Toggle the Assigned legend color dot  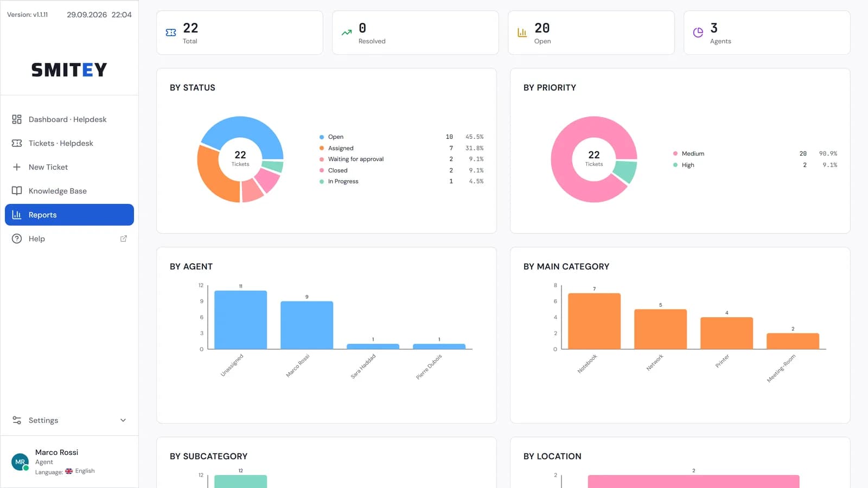coord(322,148)
